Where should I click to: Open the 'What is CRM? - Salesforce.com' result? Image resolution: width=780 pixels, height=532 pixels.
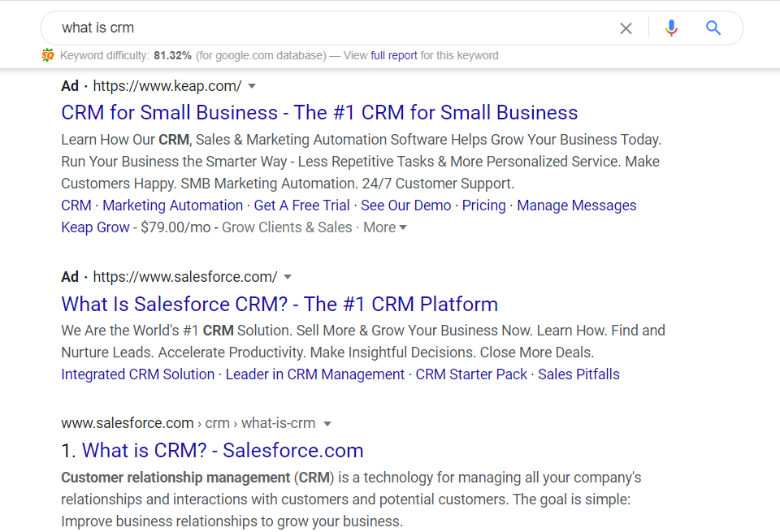coord(223,451)
